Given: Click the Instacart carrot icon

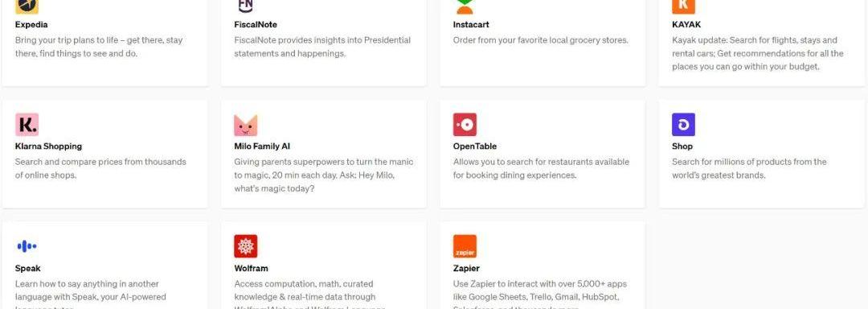Looking at the screenshot, I should pos(465,6).
